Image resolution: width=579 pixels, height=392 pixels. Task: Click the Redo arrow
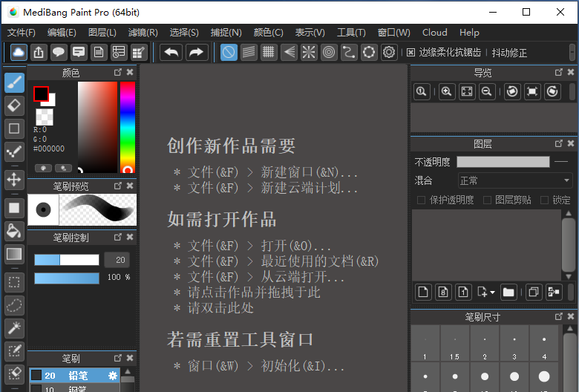pos(197,52)
